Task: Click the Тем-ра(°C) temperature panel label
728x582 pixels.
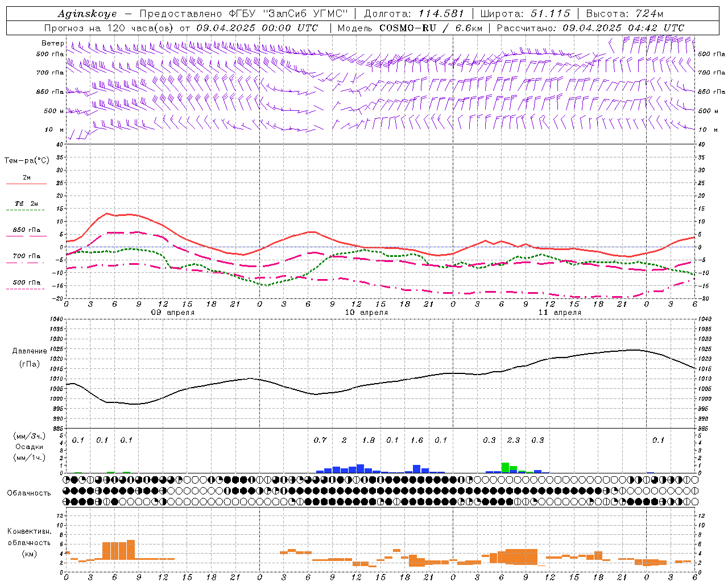Action: [x=27, y=161]
